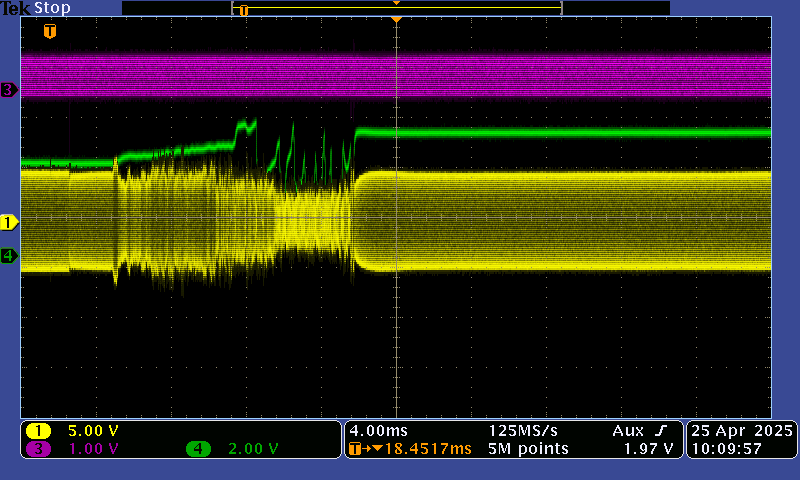800x480 pixels.
Task: Open the 2.00 V channel 4 scale
Action: 254,449
